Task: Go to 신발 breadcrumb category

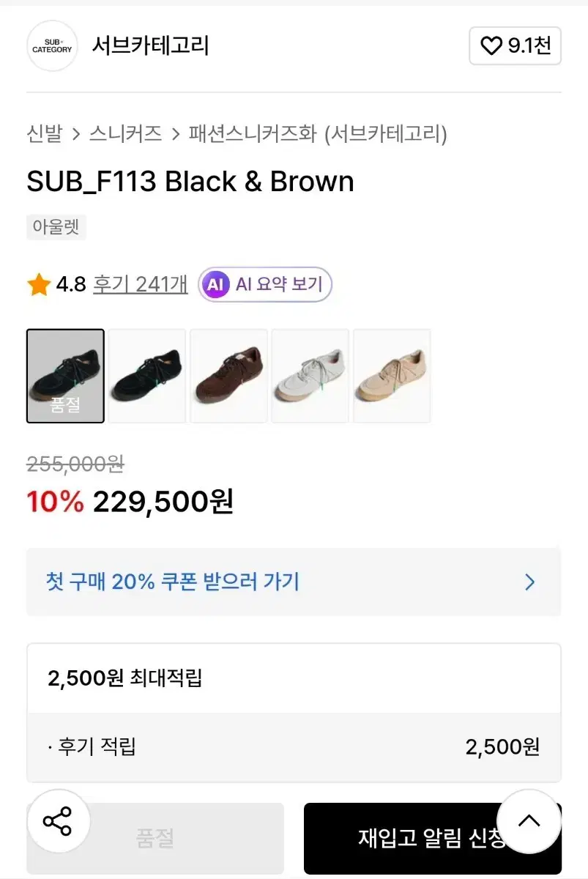Action: [x=45, y=134]
